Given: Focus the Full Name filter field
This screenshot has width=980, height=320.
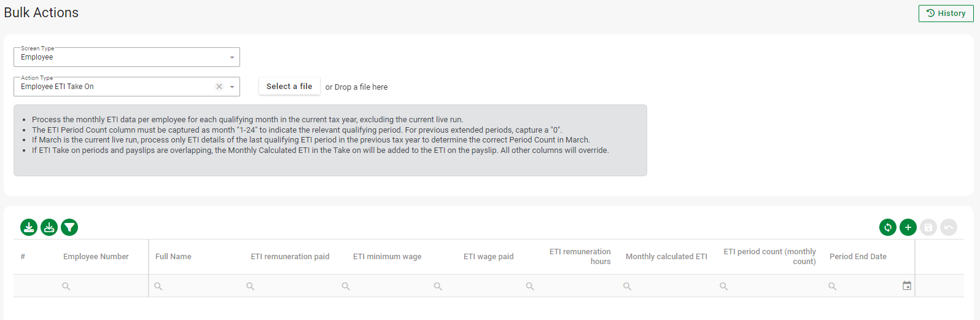Looking at the screenshot, I should point(196,286).
